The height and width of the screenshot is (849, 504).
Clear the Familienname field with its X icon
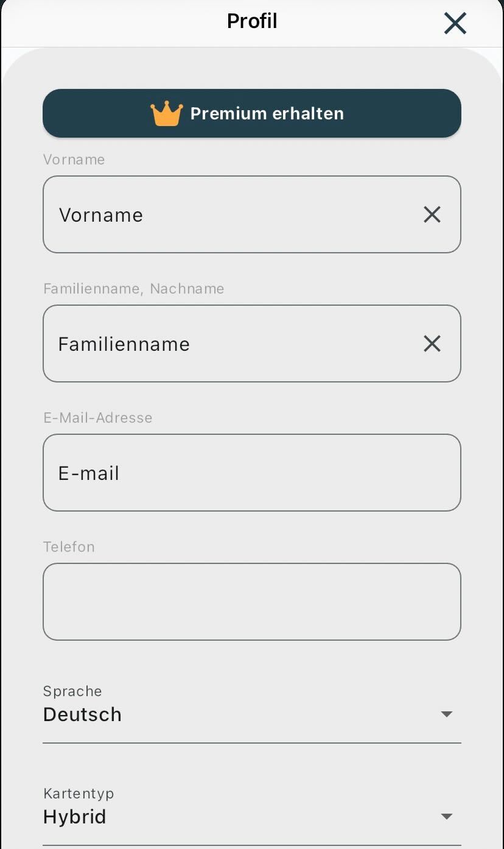click(x=432, y=343)
